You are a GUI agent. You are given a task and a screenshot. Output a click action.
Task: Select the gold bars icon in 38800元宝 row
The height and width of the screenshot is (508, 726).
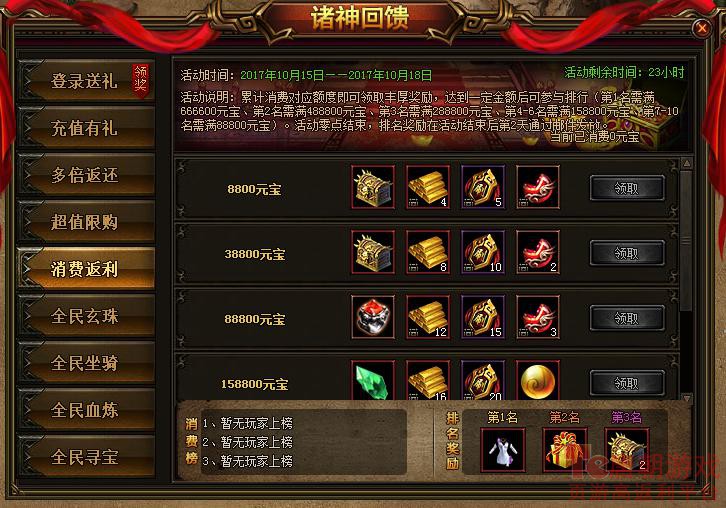tap(428, 252)
